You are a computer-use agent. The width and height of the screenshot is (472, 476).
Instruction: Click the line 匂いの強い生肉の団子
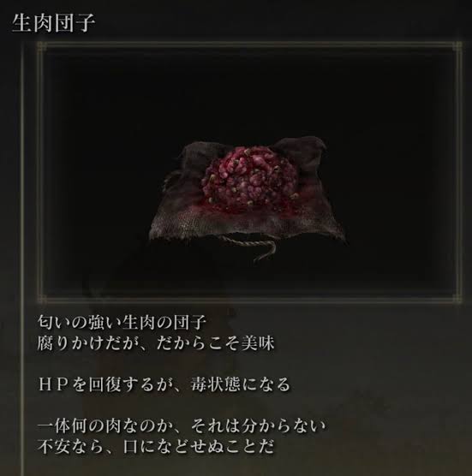pyautogui.click(x=122, y=322)
